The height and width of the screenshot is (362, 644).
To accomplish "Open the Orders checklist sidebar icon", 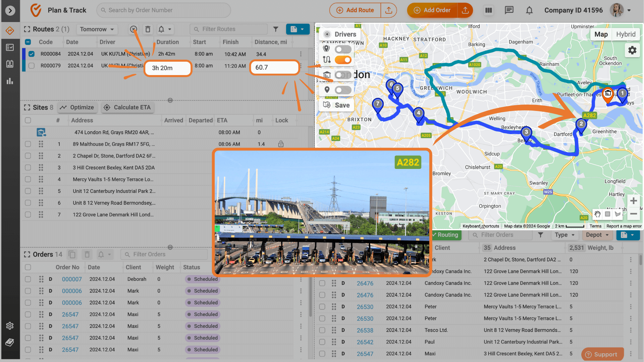I will coord(10,48).
